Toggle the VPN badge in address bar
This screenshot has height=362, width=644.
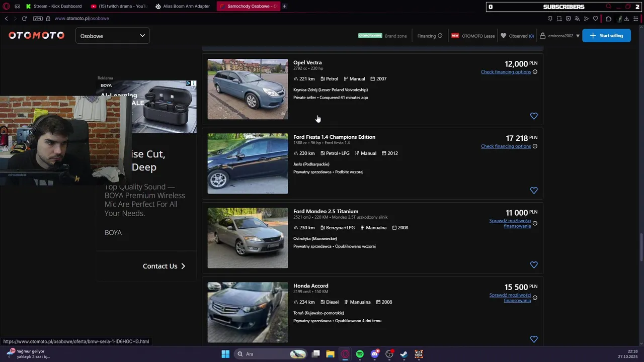click(x=38, y=19)
